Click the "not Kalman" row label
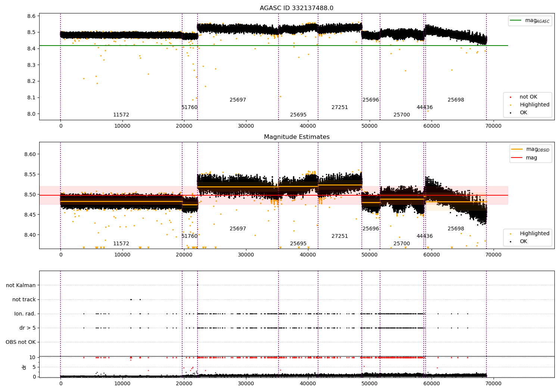Screen dimensions: 560x392 point(21,286)
